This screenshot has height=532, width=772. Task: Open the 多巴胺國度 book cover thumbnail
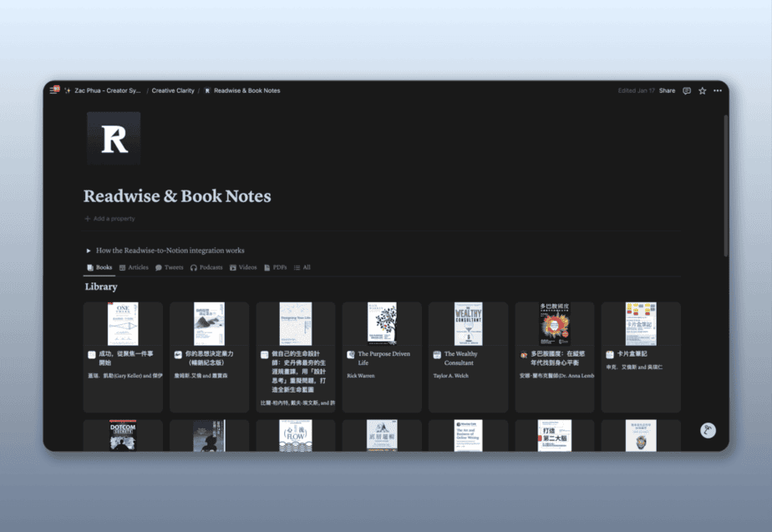pos(555,324)
